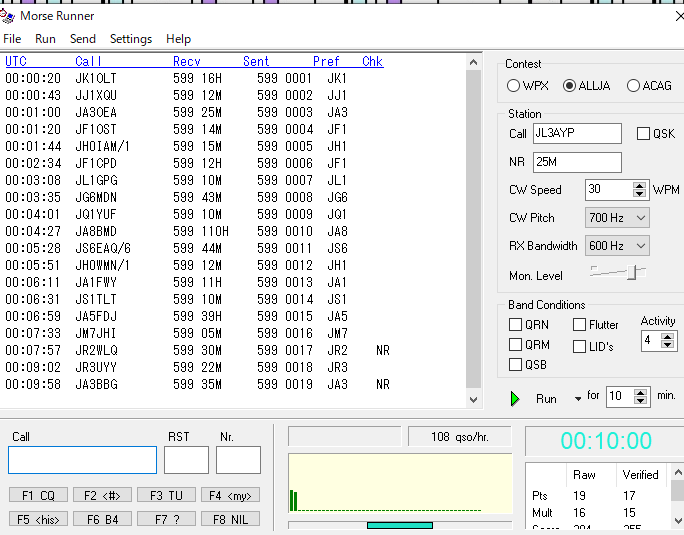
Task: Send exchange number with F2 button
Action: pyautogui.click(x=102, y=495)
